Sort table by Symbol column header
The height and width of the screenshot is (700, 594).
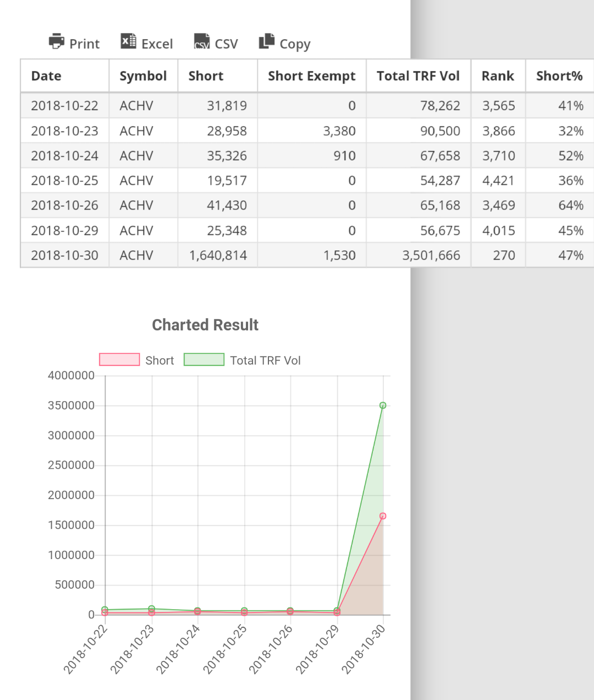click(x=143, y=76)
